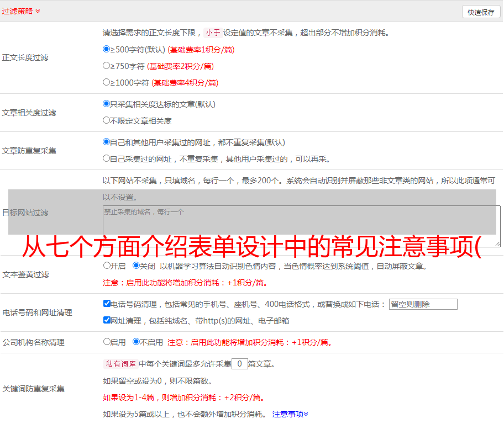Click the 私有词库 tag label

(x=120, y=364)
